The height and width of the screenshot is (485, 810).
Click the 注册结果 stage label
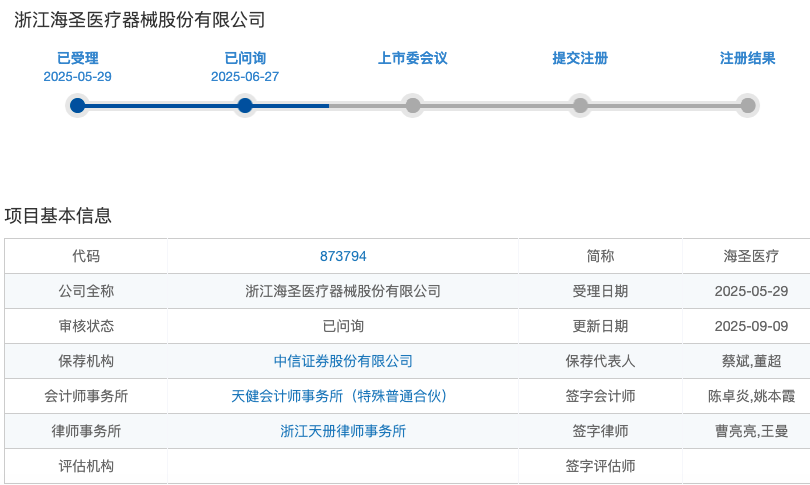[x=747, y=58]
